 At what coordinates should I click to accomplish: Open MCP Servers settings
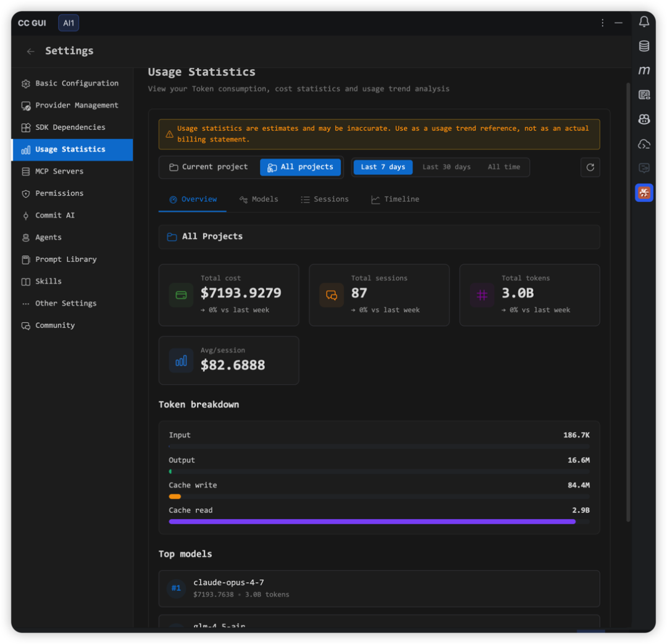(x=72, y=172)
